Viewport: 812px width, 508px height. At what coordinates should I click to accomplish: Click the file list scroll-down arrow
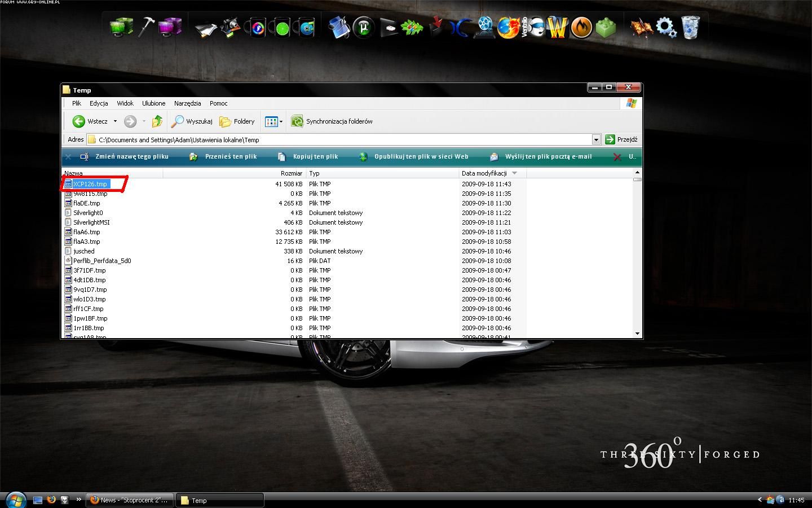tap(637, 334)
